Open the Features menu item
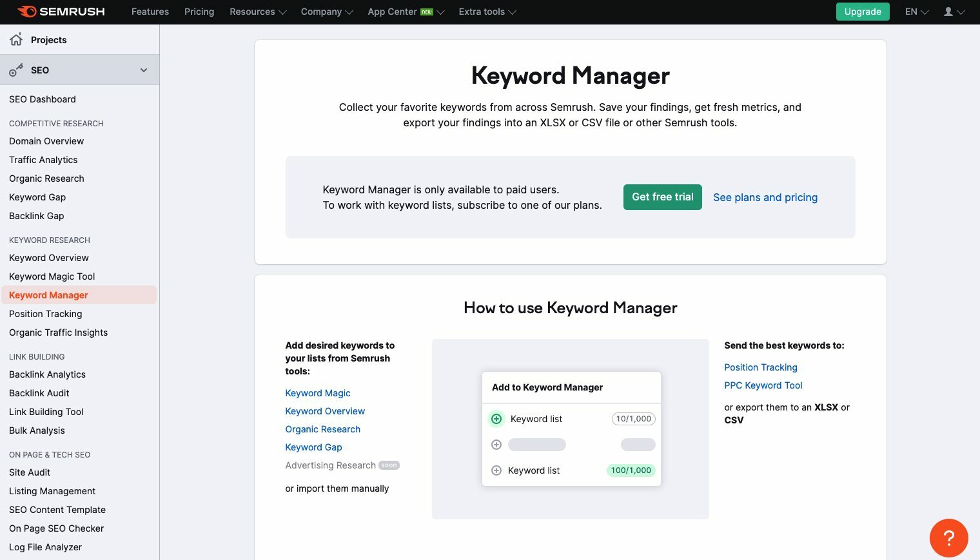The height and width of the screenshot is (560, 980). pyautogui.click(x=150, y=12)
